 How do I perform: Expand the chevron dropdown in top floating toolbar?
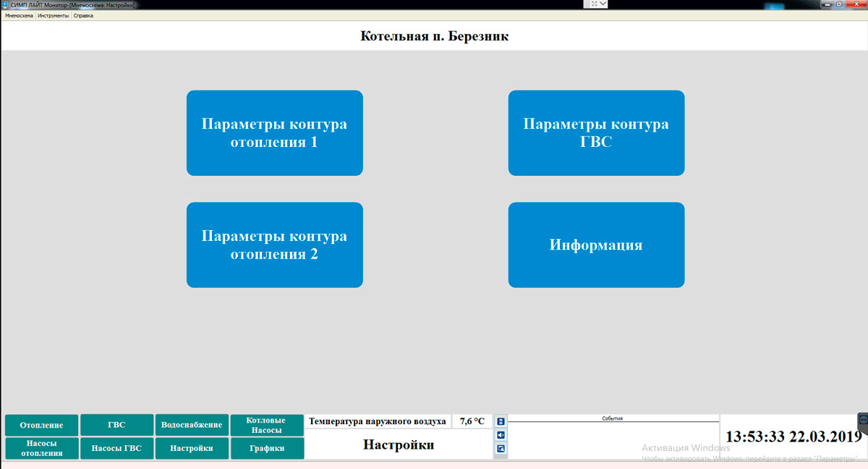[x=603, y=4]
